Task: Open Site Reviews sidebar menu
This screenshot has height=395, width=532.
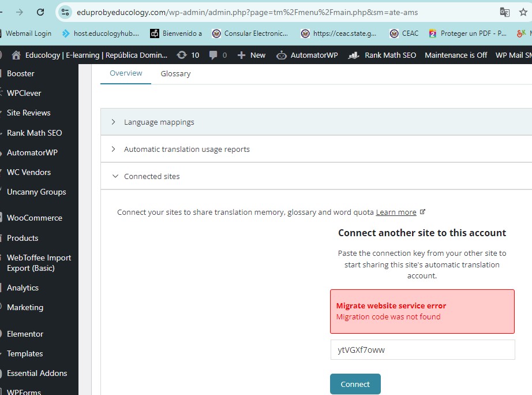Action: (29, 113)
